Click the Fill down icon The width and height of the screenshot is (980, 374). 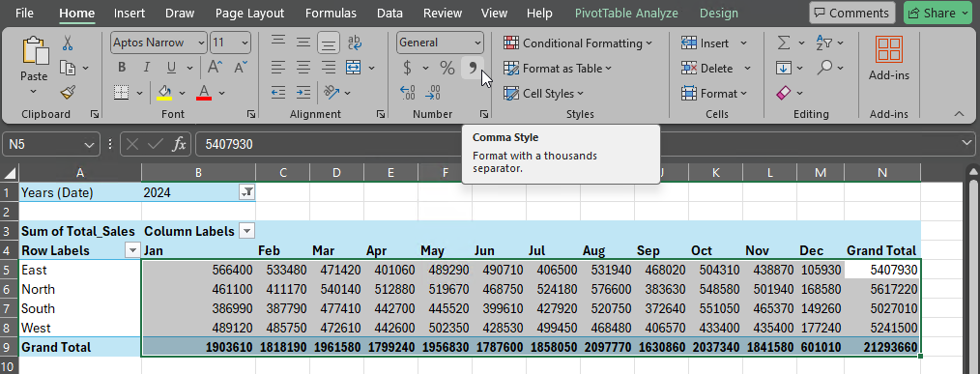[784, 68]
